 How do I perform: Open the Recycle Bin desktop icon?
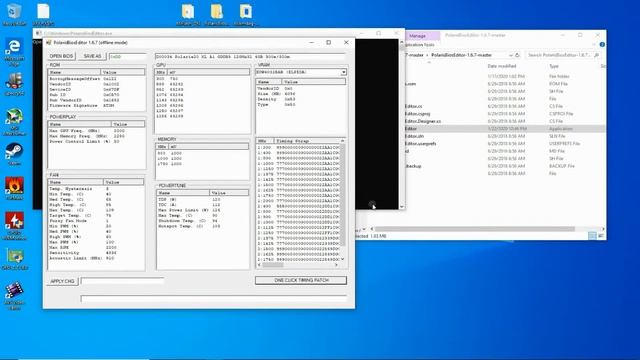coord(14,15)
